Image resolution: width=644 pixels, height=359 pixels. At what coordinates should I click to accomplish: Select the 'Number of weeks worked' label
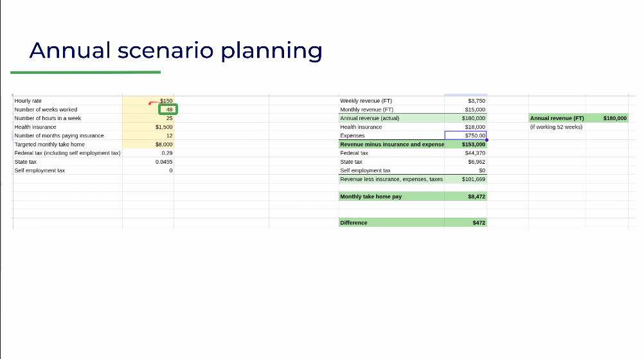pyautogui.click(x=46, y=110)
